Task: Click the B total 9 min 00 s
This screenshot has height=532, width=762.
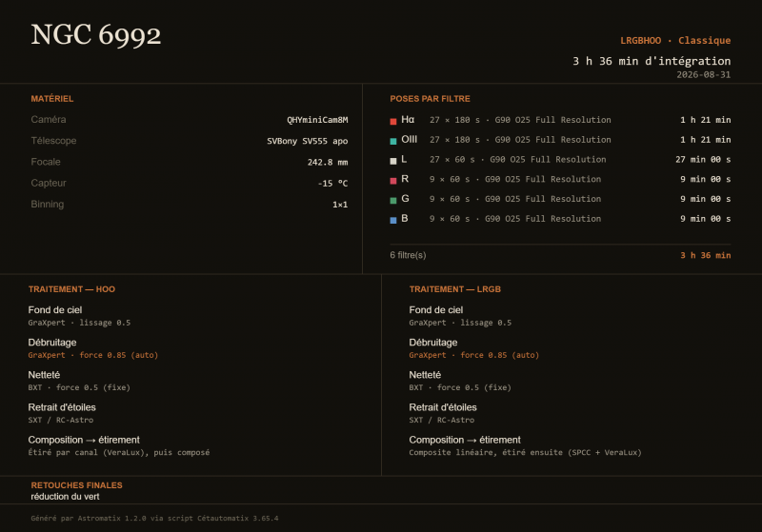Action: point(706,219)
